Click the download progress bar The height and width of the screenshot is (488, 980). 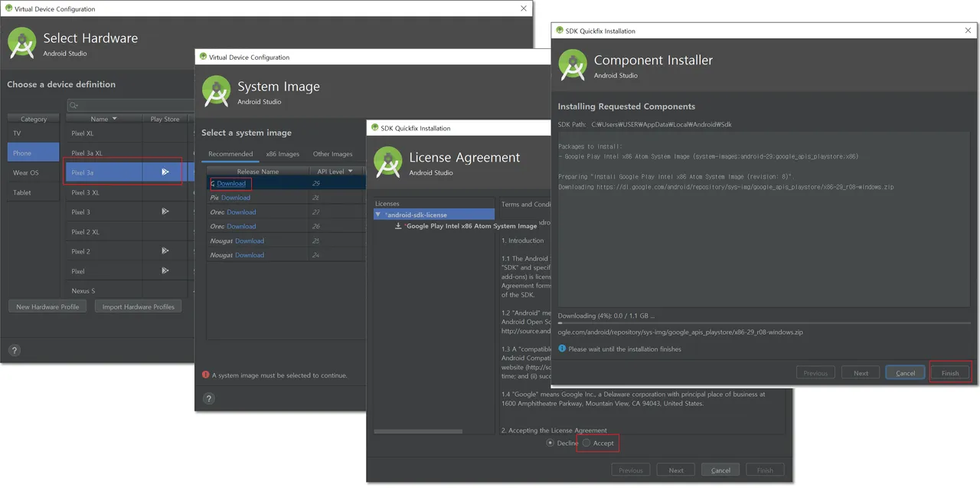click(x=764, y=323)
